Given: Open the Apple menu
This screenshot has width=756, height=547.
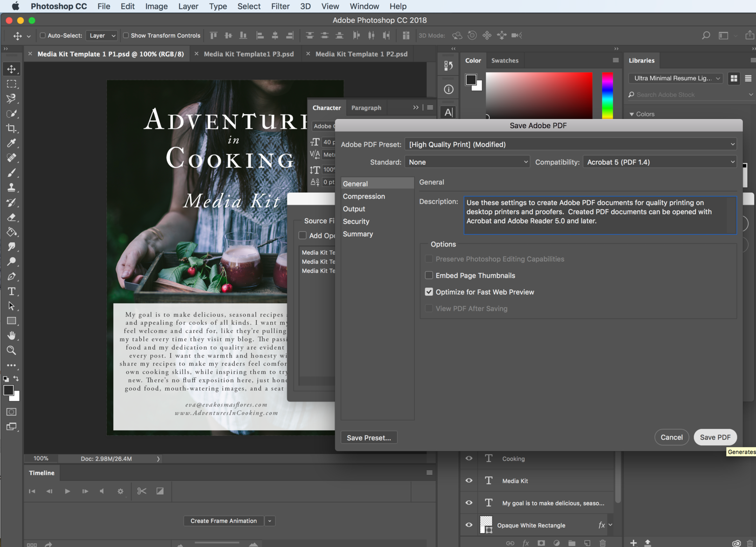Looking at the screenshot, I should [15, 6].
